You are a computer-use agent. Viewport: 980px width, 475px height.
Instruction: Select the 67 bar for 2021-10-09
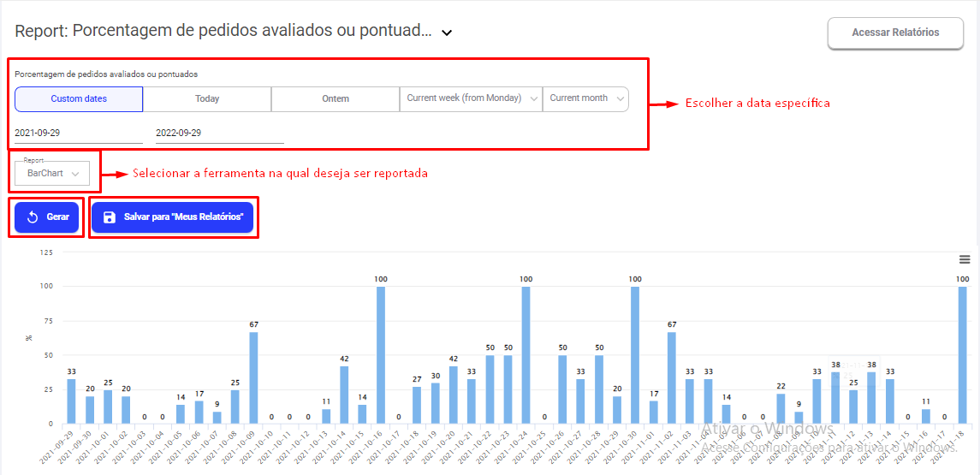[x=253, y=377]
